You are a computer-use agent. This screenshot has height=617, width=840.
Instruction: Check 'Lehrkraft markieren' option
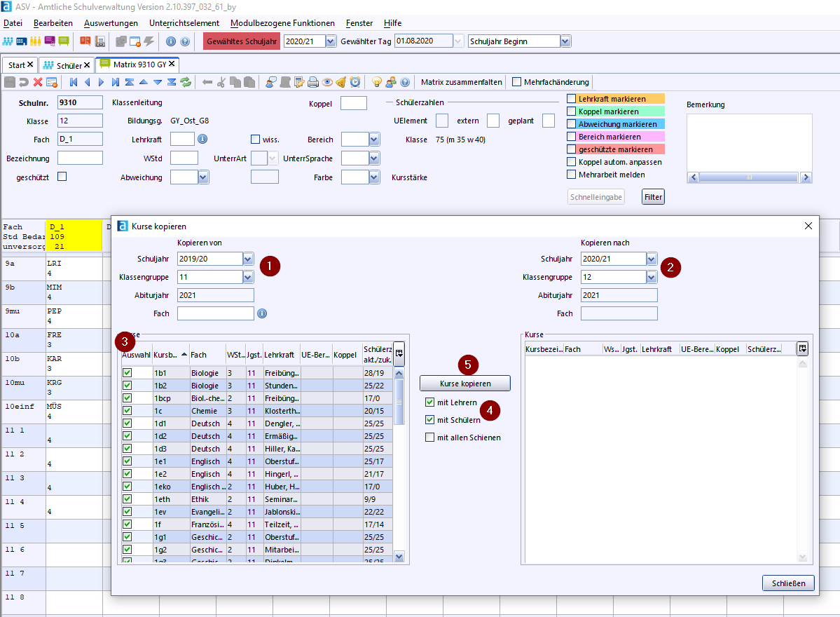572,99
